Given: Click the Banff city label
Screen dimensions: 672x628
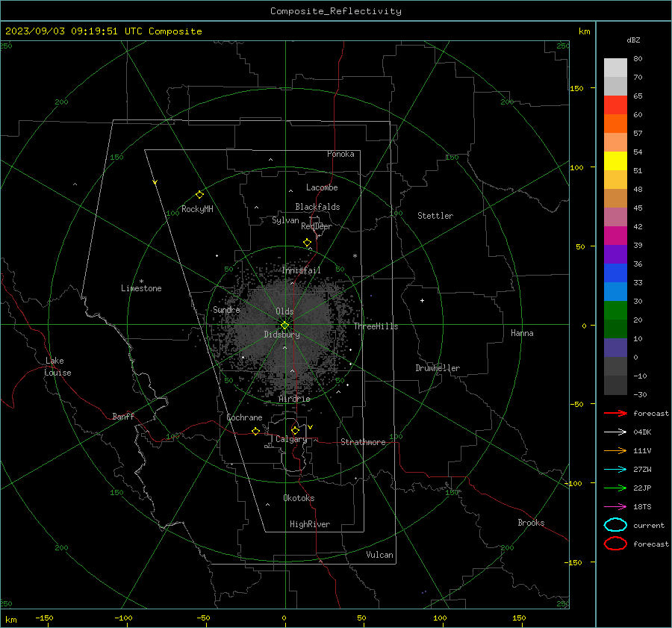Looking at the screenshot, I should (123, 416).
